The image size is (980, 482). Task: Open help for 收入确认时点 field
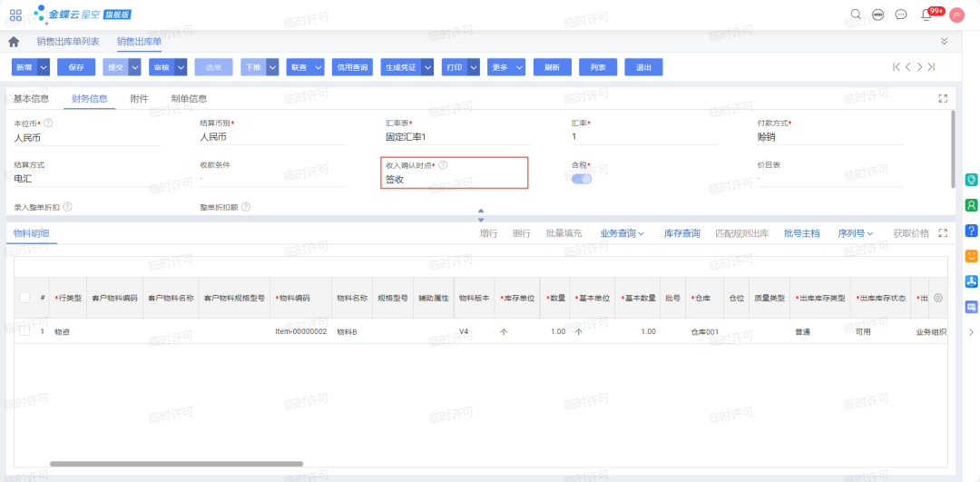click(443, 165)
